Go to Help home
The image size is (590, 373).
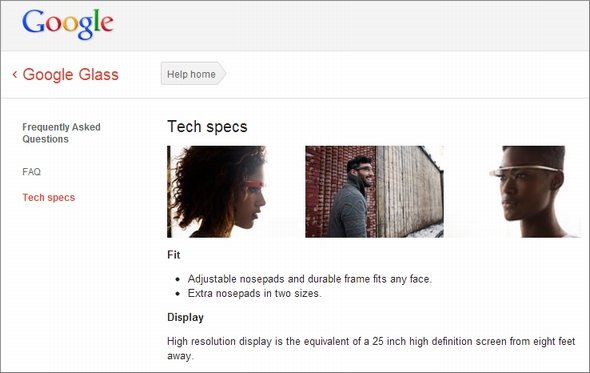[x=193, y=74]
